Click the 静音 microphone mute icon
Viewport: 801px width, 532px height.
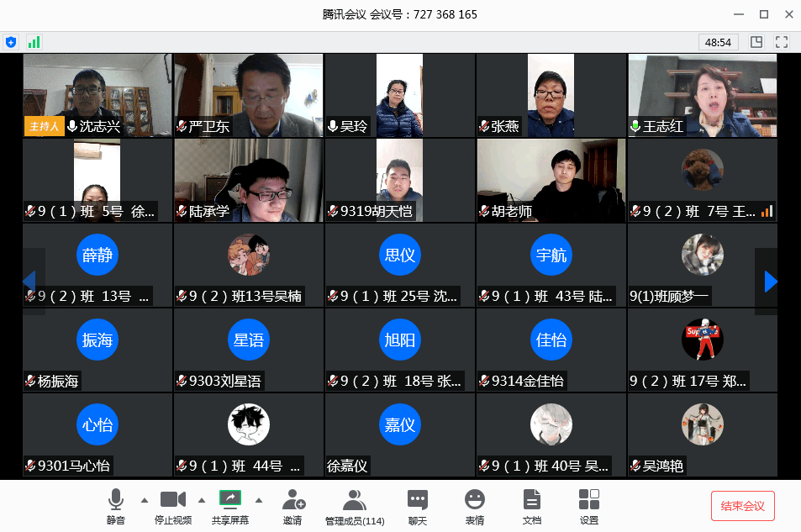tap(116, 501)
